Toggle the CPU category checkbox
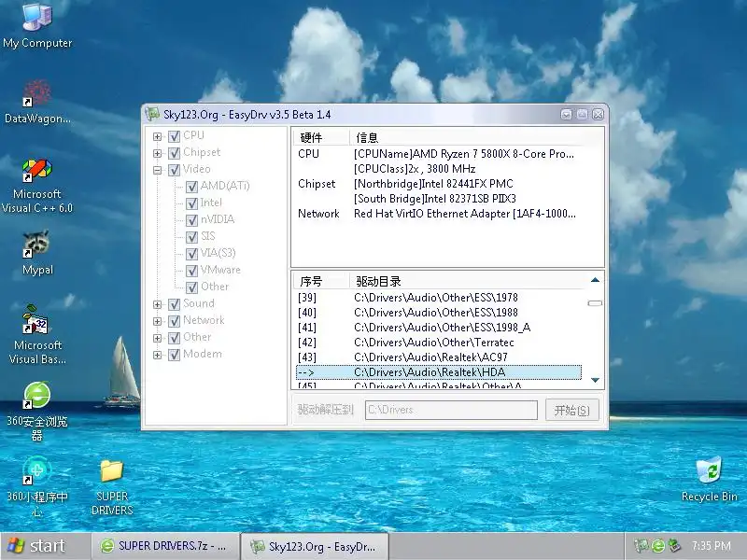747x560 pixels. 175,136
